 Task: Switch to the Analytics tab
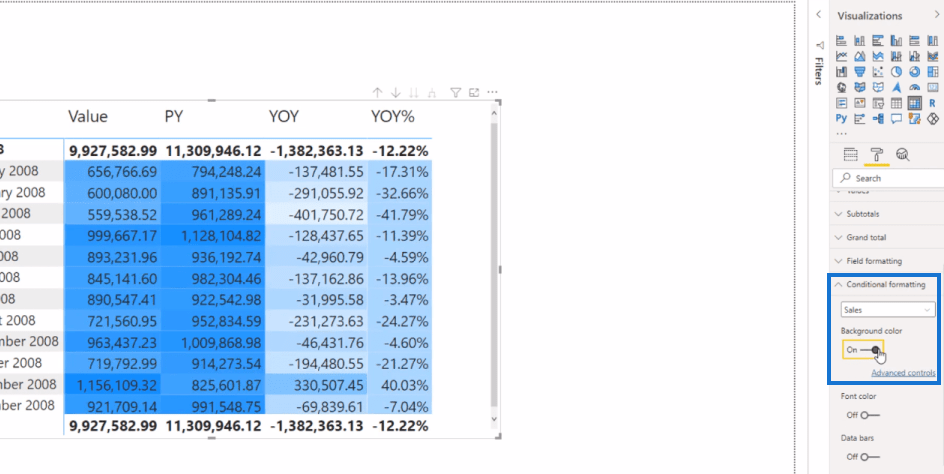click(902, 155)
